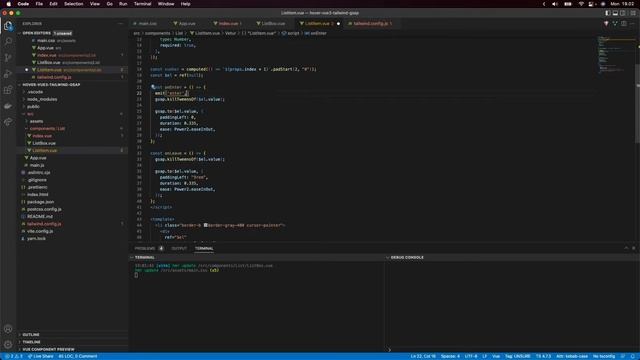640x360 pixels.
Task: Open the Run and Debug view
Action: 8,74
